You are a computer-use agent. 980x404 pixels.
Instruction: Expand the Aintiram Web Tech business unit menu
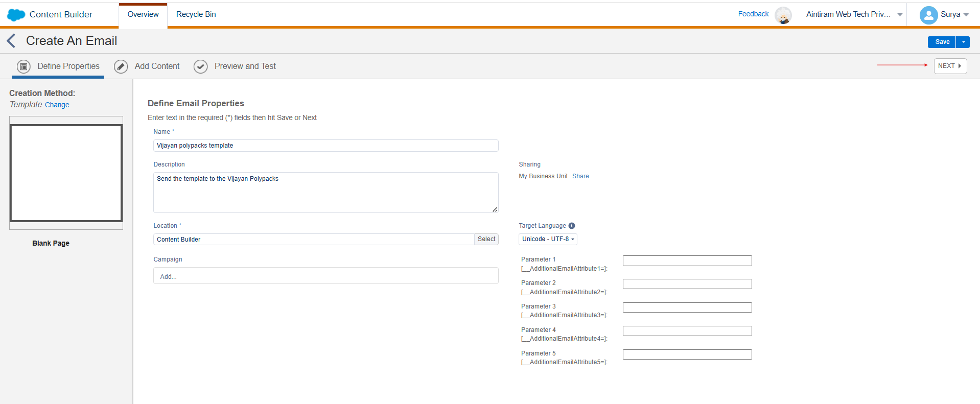point(900,14)
